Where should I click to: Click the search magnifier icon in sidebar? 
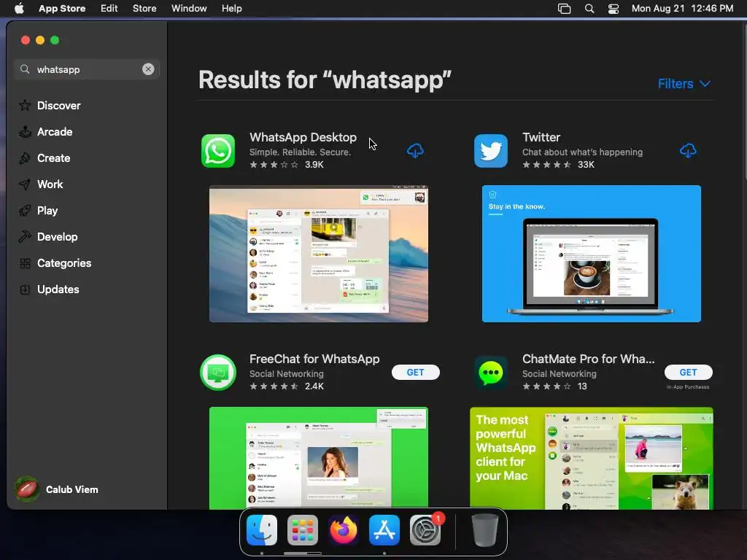[25, 69]
